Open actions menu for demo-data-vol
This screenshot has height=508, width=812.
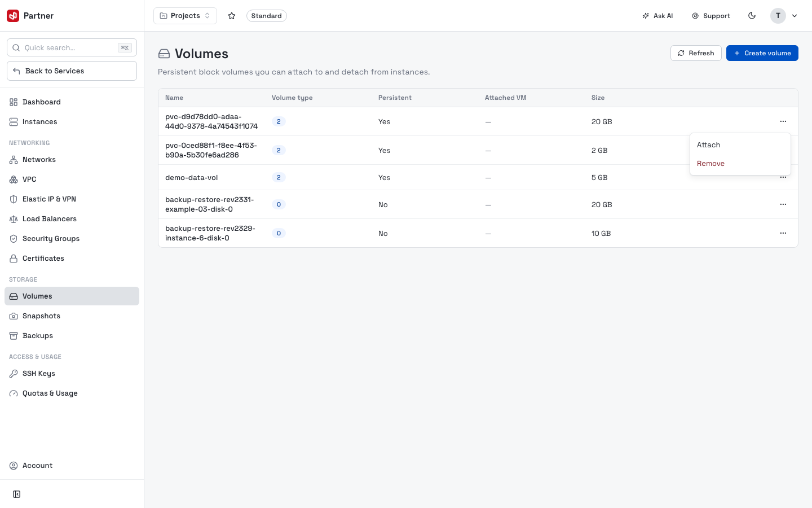click(783, 178)
